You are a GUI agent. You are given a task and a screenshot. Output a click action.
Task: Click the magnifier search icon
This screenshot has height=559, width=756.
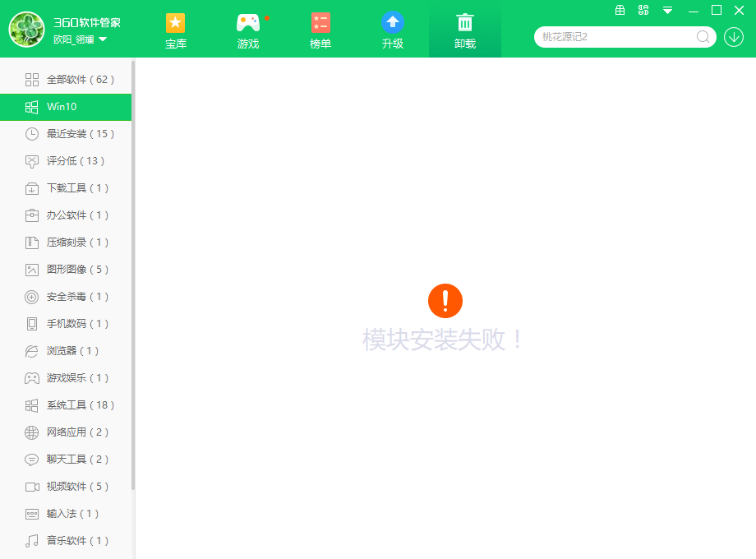coord(703,37)
